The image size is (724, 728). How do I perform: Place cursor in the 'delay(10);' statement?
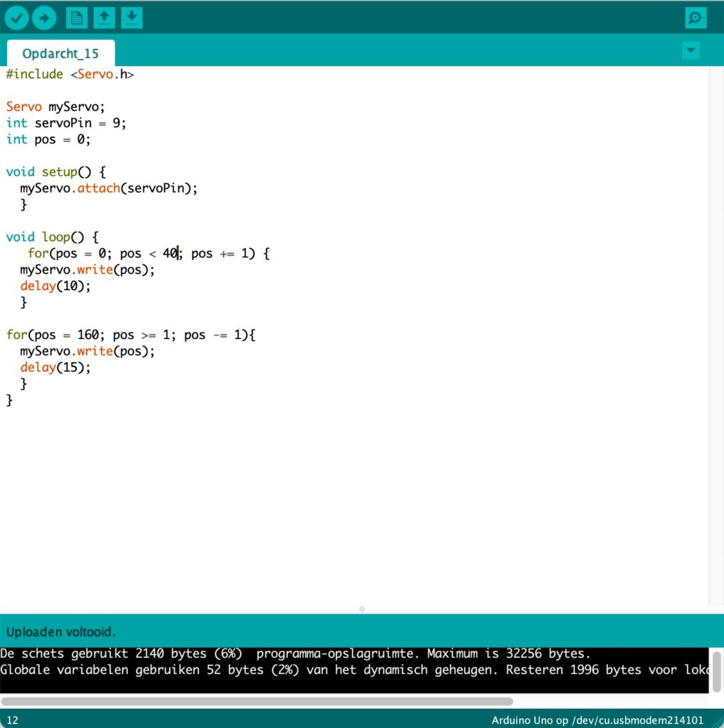[x=55, y=286]
